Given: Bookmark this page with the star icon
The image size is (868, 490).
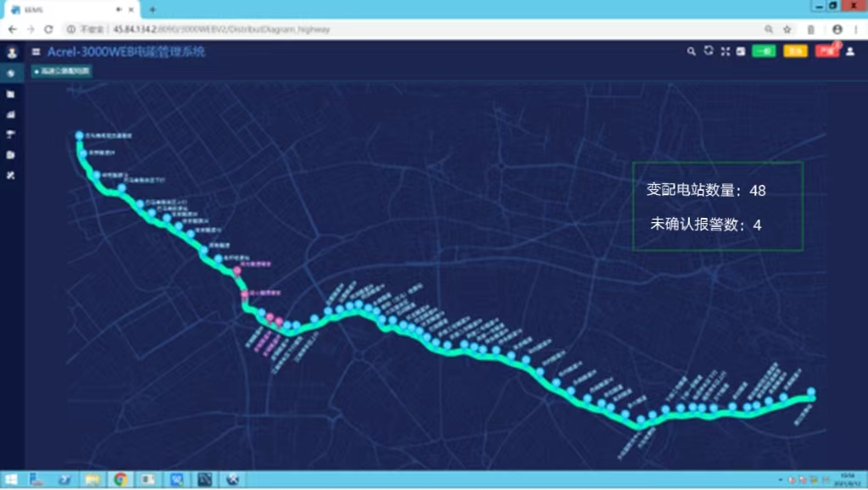Looking at the screenshot, I should click(787, 30).
